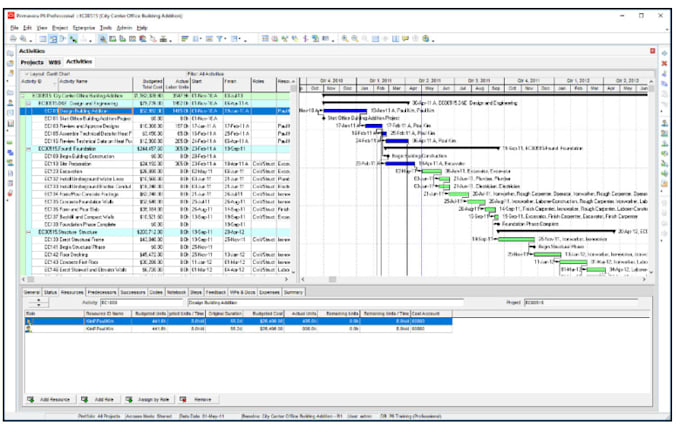Click the Remove button

click(197, 399)
